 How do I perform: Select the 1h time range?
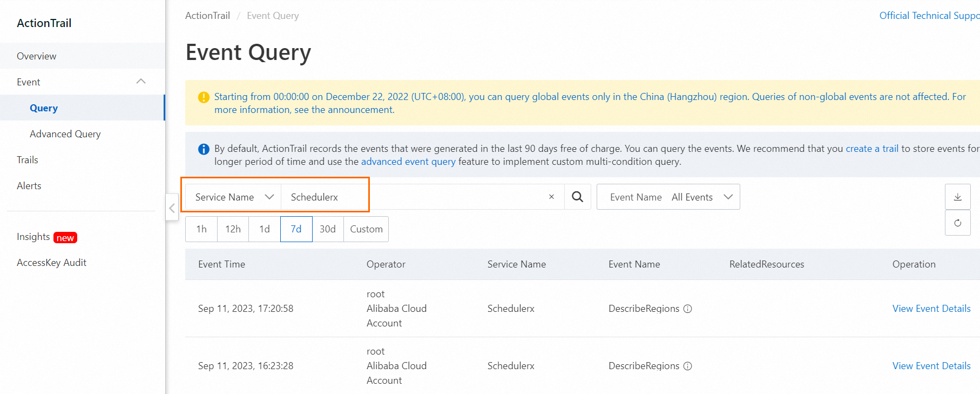click(x=201, y=229)
